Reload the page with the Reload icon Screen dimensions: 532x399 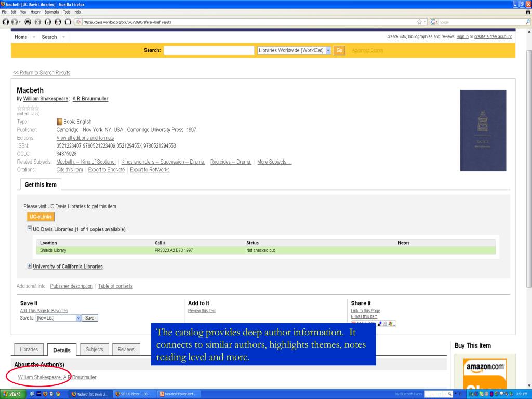tap(28, 22)
